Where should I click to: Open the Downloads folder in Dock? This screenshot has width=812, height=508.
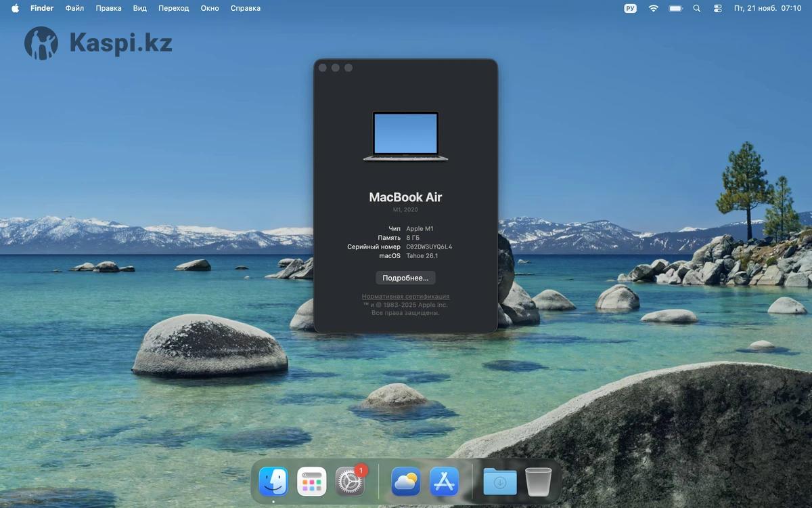point(500,482)
